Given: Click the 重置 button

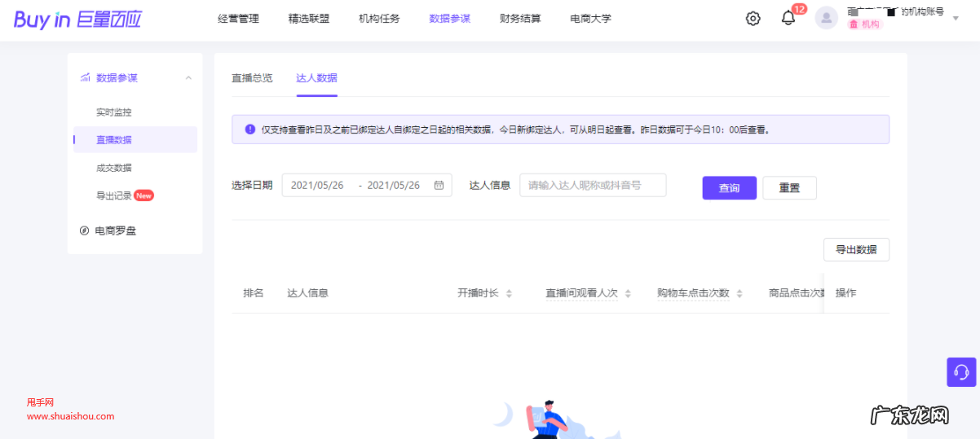Looking at the screenshot, I should [x=789, y=188].
